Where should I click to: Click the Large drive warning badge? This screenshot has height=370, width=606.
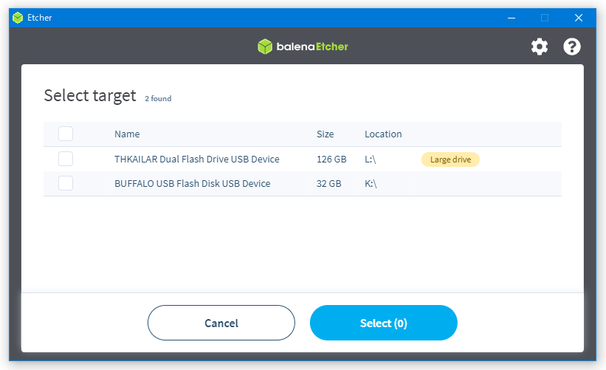(x=450, y=160)
